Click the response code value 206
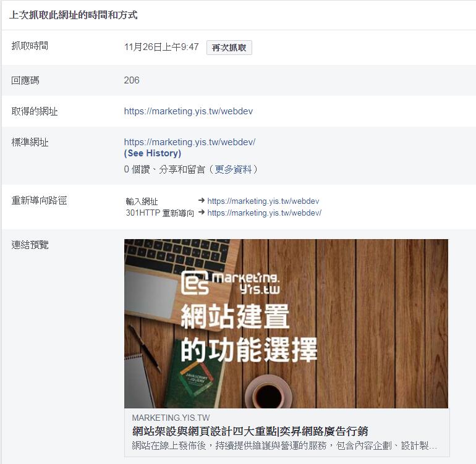The height and width of the screenshot is (464, 476). (132, 80)
